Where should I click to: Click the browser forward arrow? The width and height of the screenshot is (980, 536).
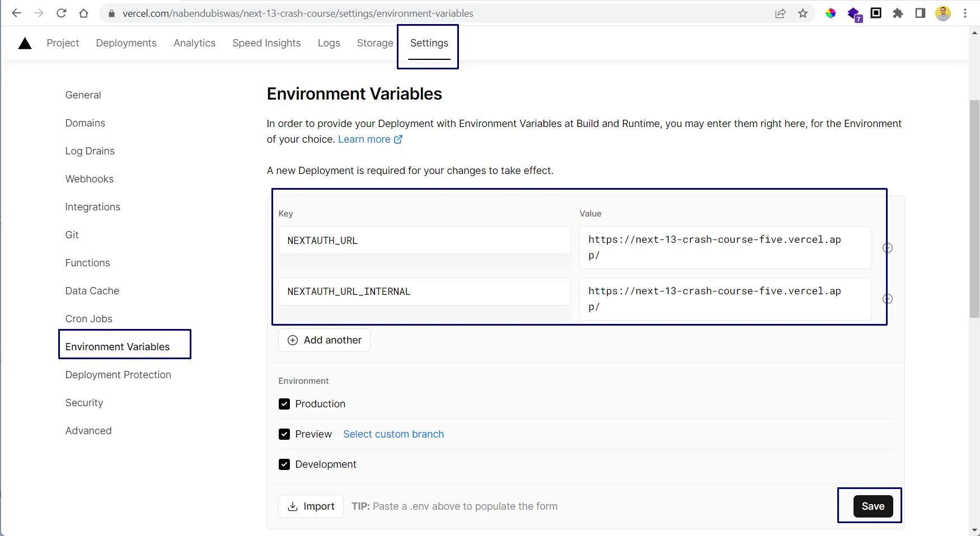(39, 13)
